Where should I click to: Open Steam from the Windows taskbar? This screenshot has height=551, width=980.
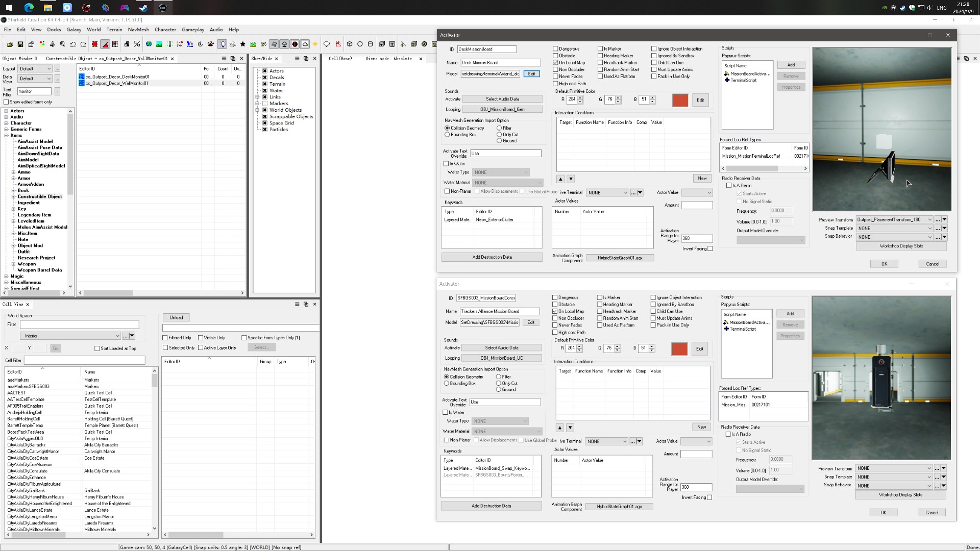pyautogui.click(x=143, y=8)
